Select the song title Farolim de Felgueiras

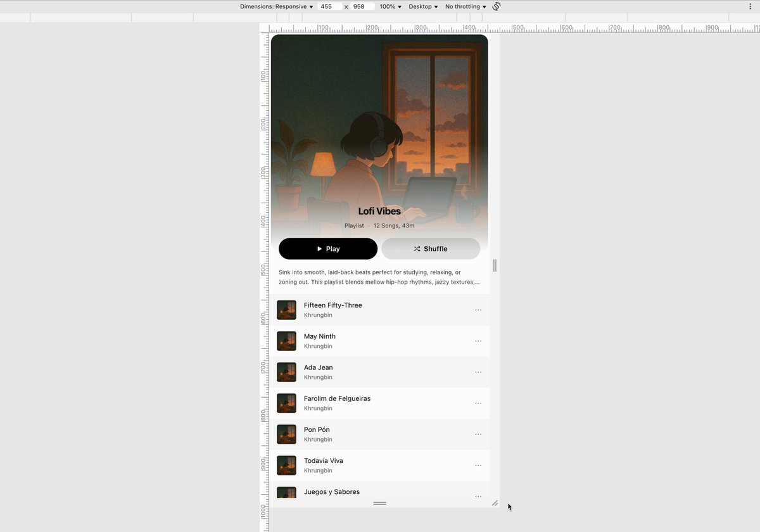coord(338,398)
